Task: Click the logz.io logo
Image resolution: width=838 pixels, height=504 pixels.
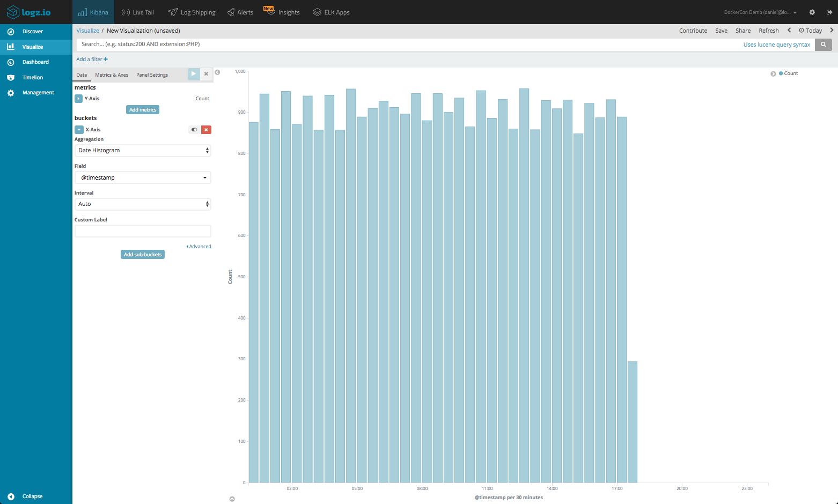Action: pos(29,12)
